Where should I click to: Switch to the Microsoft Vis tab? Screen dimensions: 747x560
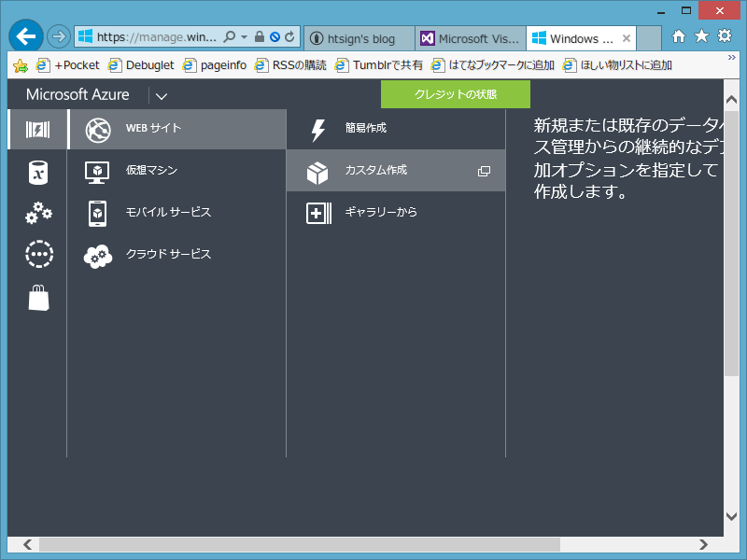[470, 38]
